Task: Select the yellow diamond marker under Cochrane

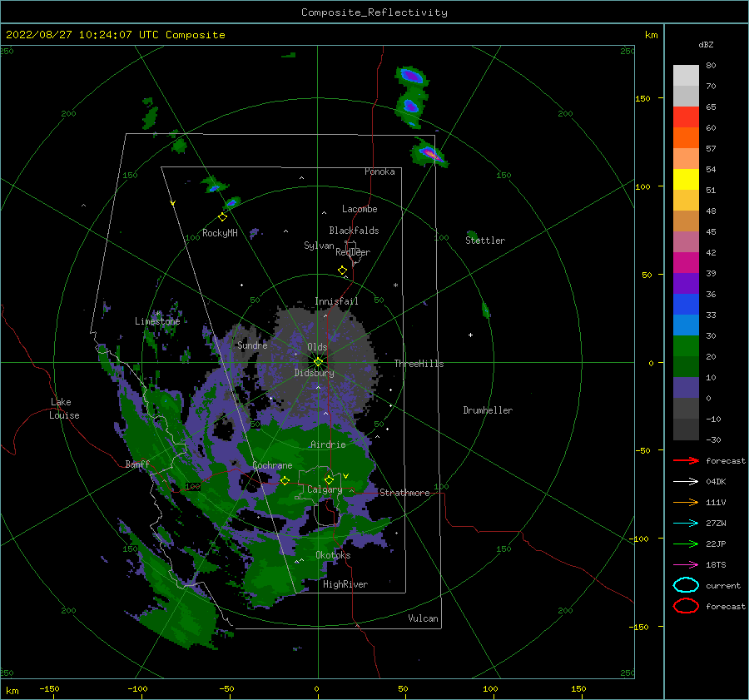Action: [x=285, y=481]
